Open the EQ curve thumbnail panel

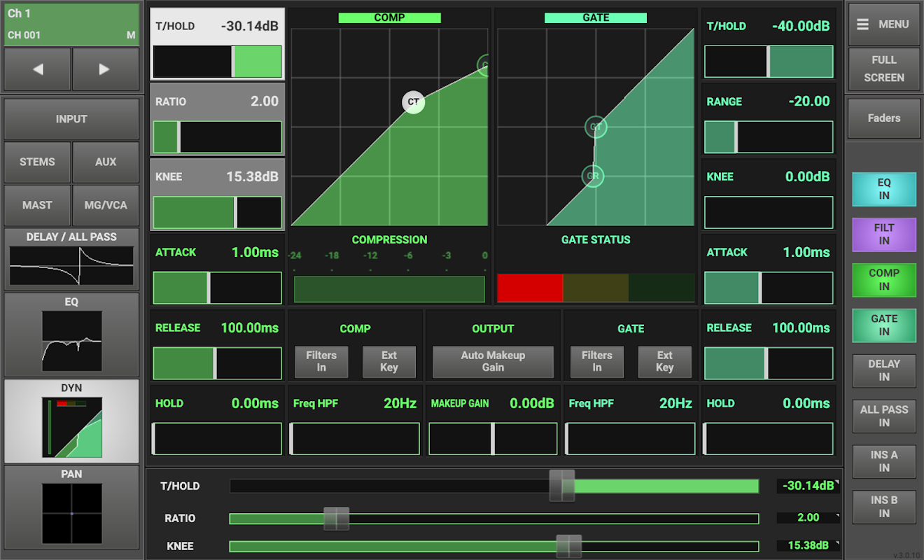tap(71, 335)
